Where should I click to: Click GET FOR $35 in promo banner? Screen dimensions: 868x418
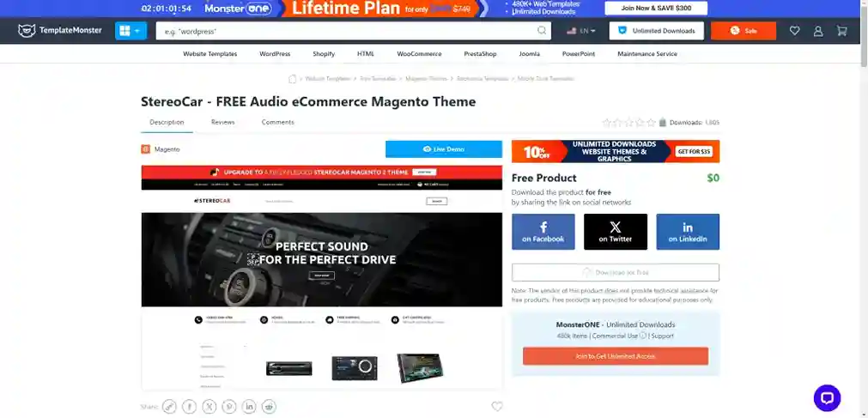tap(695, 152)
